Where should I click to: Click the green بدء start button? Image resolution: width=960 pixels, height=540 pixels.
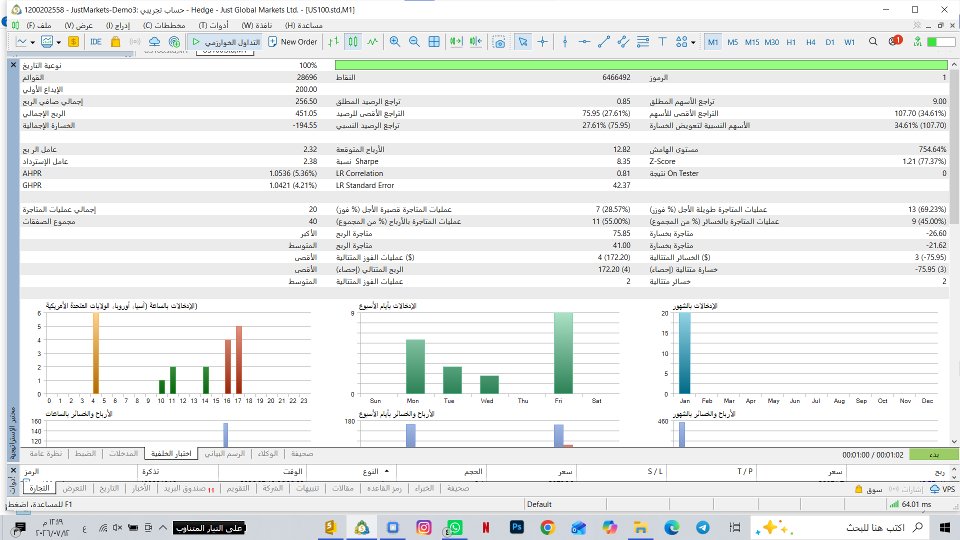click(x=934, y=454)
